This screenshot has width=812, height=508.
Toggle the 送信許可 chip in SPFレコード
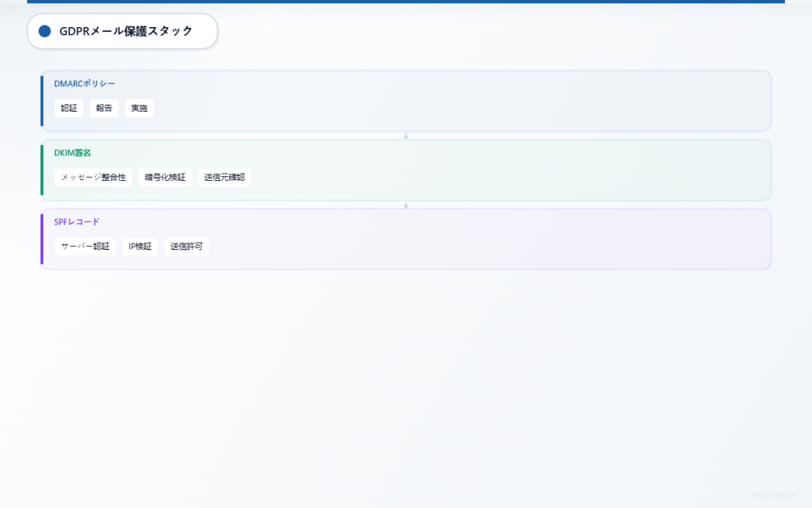(x=187, y=246)
